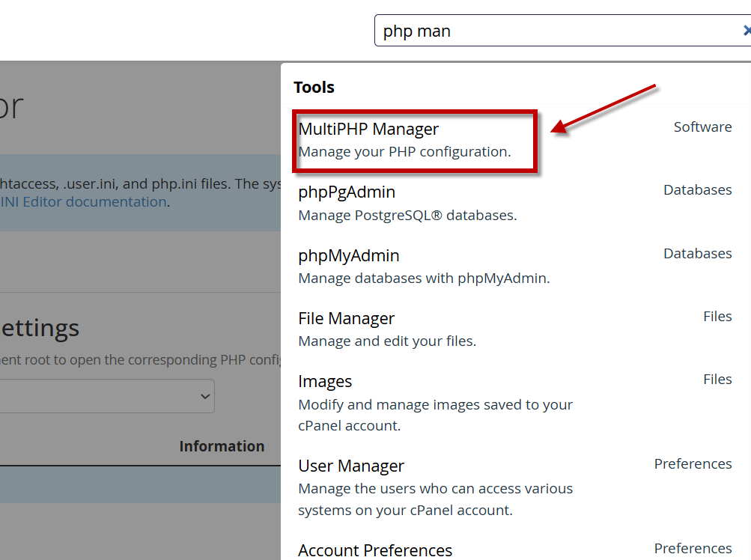Open User Manager from the search results
751x560 pixels.
pyautogui.click(x=350, y=466)
